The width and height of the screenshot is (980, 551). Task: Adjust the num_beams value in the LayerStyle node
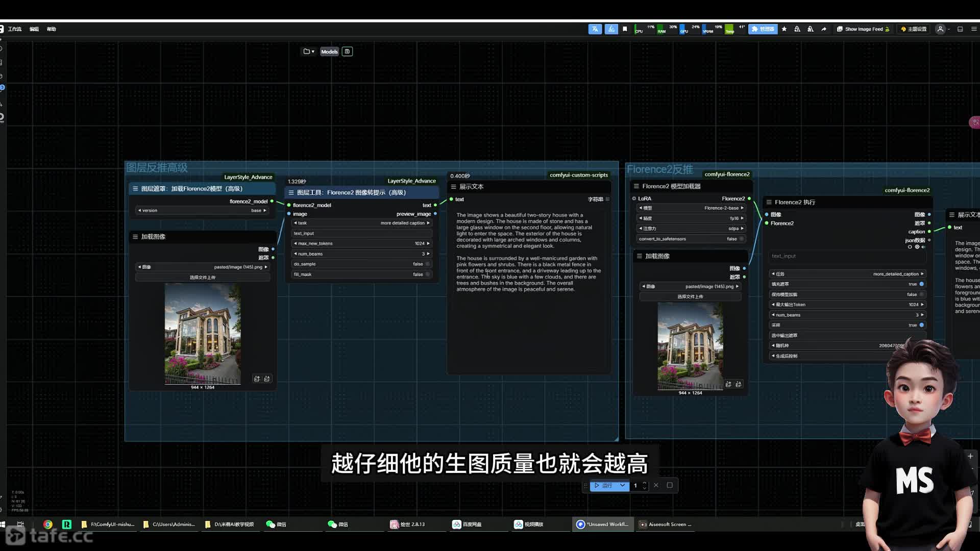[362, 254]
